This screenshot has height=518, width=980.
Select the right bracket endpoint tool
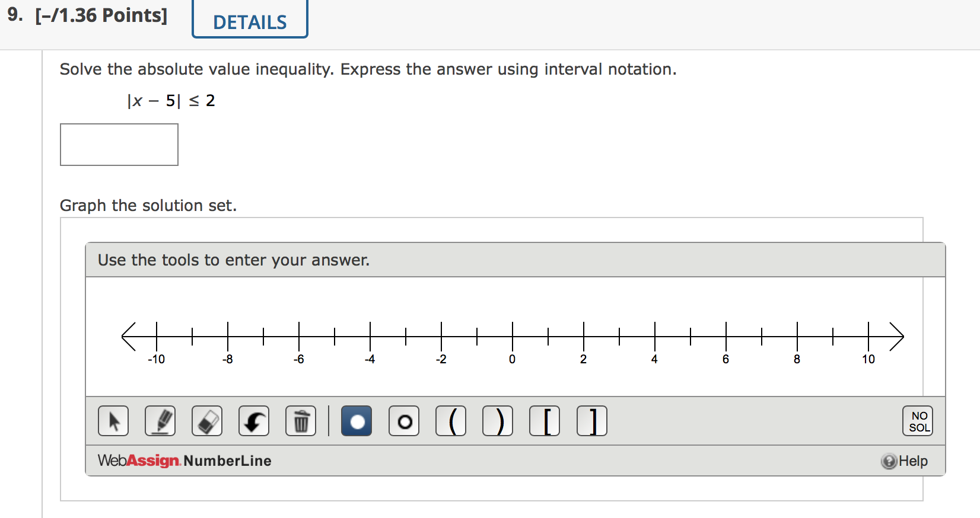(591, 421)
